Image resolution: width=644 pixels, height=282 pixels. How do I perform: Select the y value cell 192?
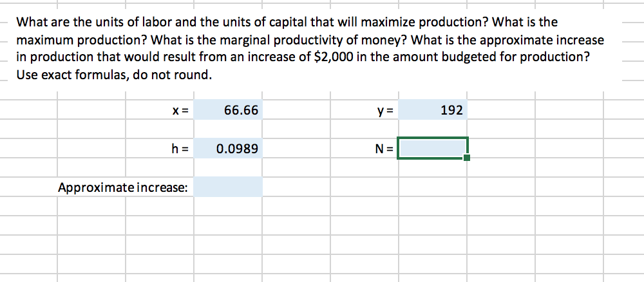pos(432,109)
